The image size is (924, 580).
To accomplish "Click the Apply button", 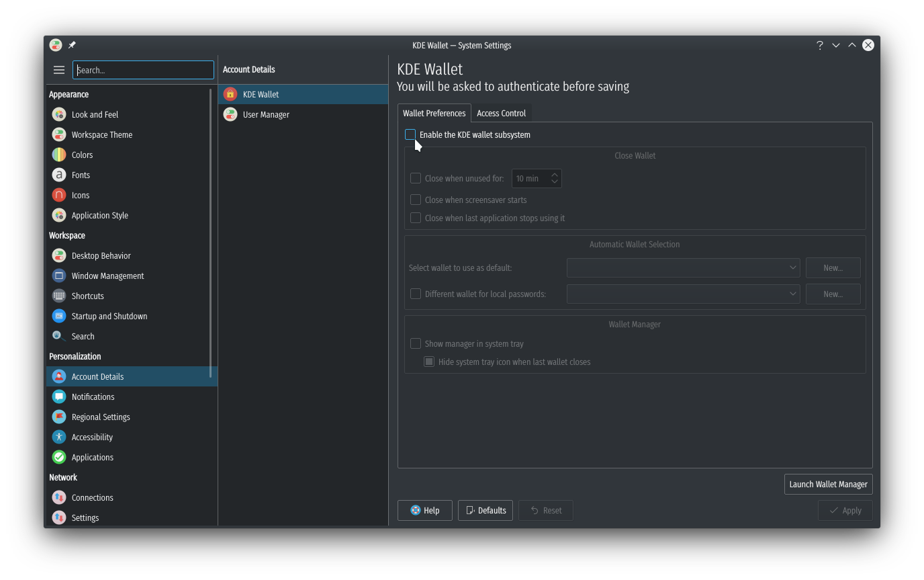I will (845, 510).
